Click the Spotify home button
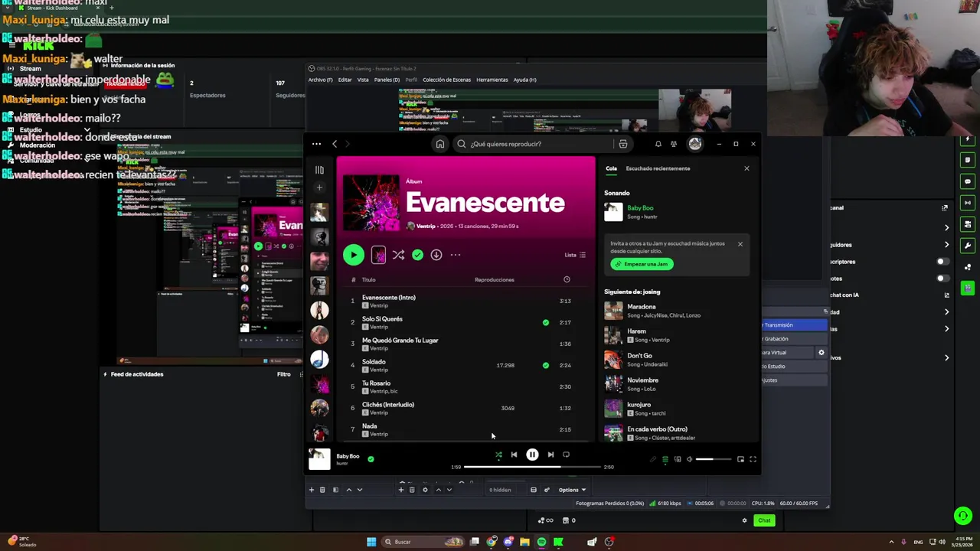The image size is (980, 551). (x=439, y=144)
